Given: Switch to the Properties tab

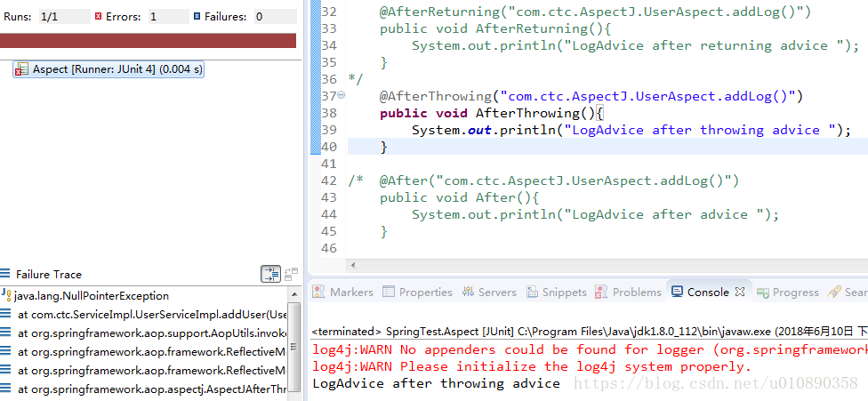Looking at the screenshot, I should (x=418, y=292).
